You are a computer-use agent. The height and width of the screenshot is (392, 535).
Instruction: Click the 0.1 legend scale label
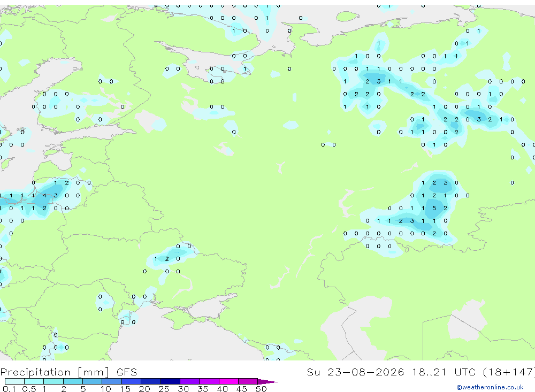click(9, 389)
